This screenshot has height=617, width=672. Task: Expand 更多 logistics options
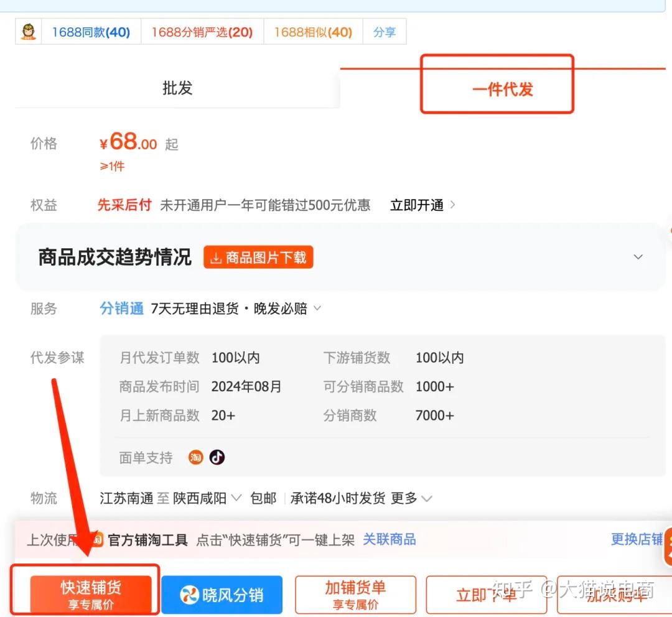tap(403, 498)
